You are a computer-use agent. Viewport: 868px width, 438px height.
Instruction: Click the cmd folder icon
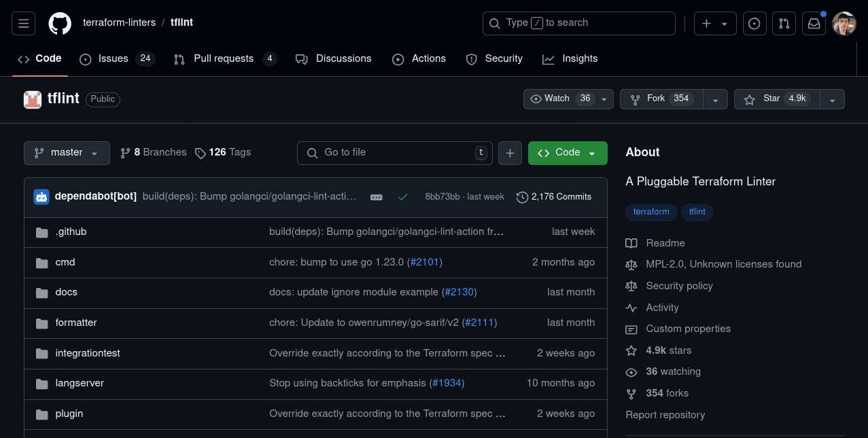pos(42,263)
